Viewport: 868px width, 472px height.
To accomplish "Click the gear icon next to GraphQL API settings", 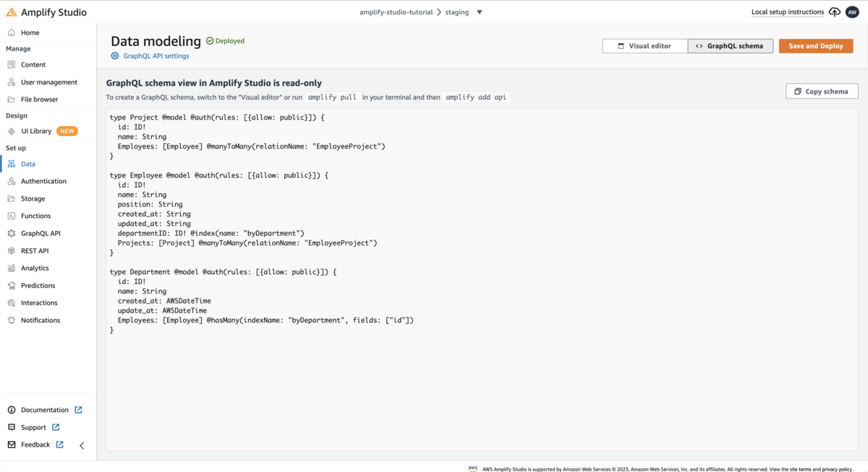I will [x=115, y=56].
